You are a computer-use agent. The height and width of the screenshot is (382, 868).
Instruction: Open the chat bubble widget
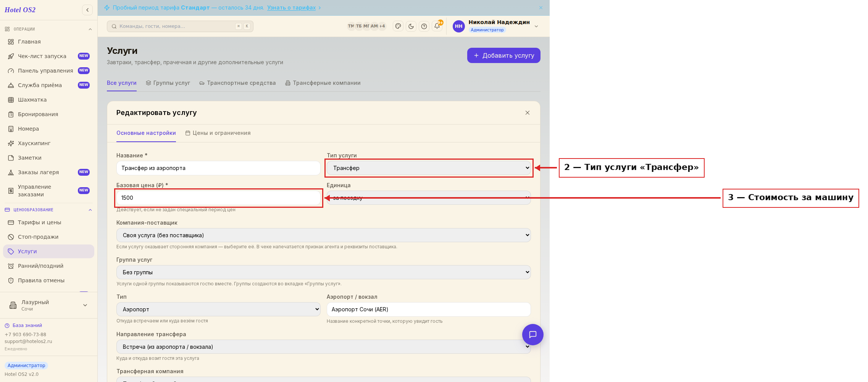point(532,335)
